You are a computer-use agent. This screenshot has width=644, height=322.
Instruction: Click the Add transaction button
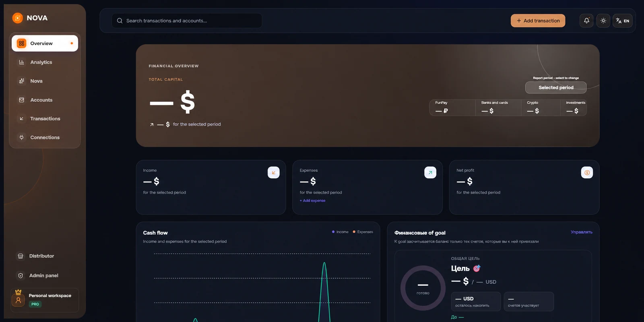tap(538, 21)
